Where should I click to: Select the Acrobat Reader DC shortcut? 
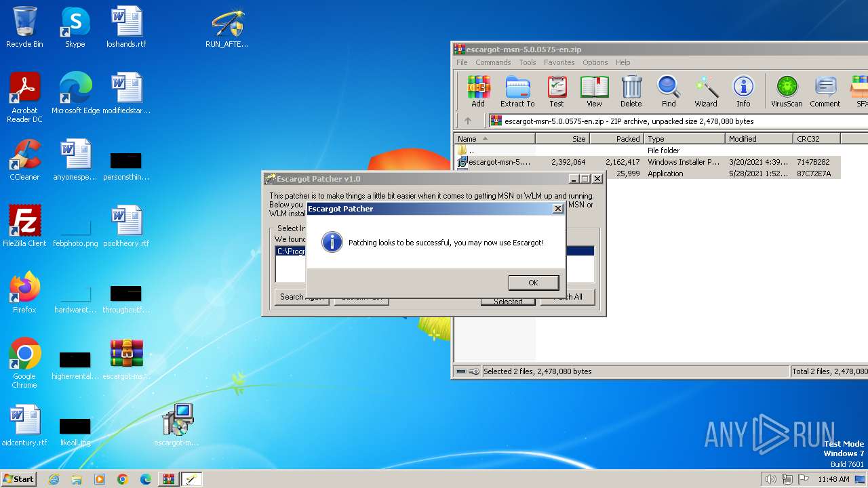click(x=24, y=98)
